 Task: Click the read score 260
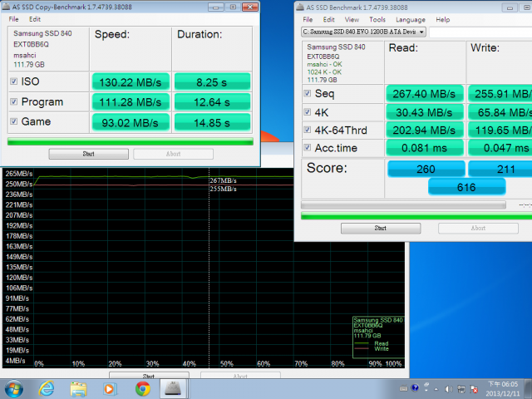426,169
